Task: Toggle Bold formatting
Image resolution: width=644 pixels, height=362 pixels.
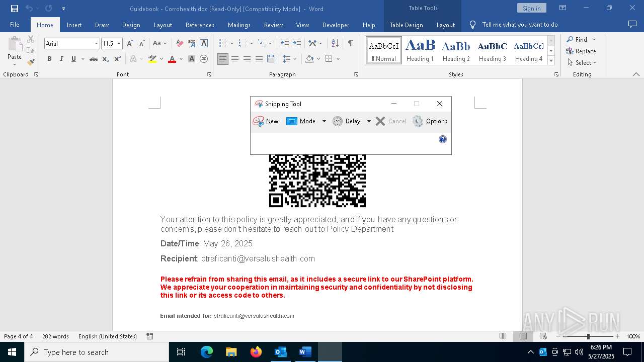Action: pyautogui.click(x=49, y=59)
